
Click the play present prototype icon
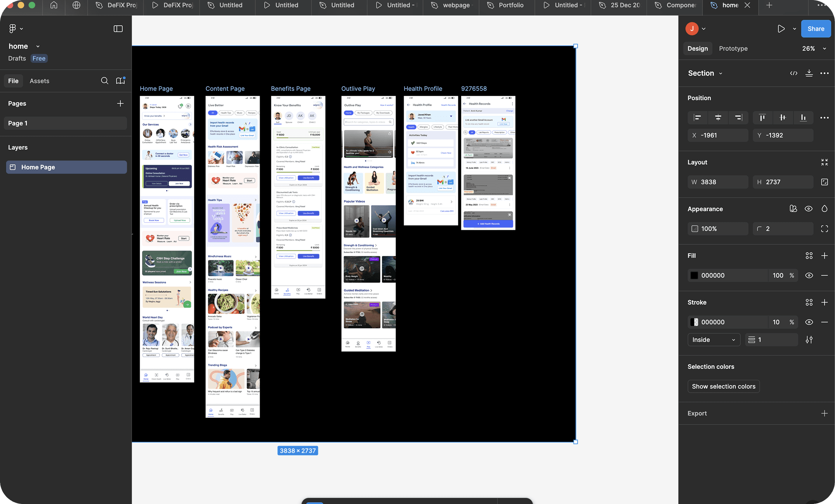pyautogui.click(x=781, y=29)
